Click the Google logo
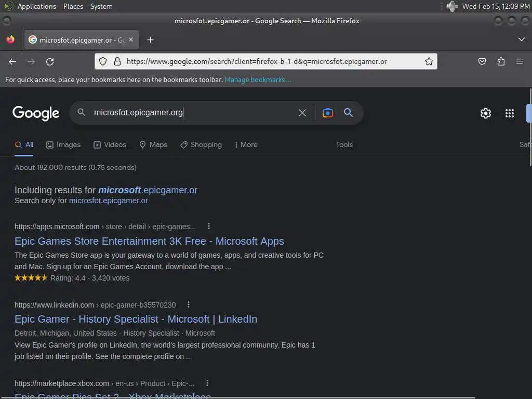The height and width of the screenshot is (399, 532). 36,113
